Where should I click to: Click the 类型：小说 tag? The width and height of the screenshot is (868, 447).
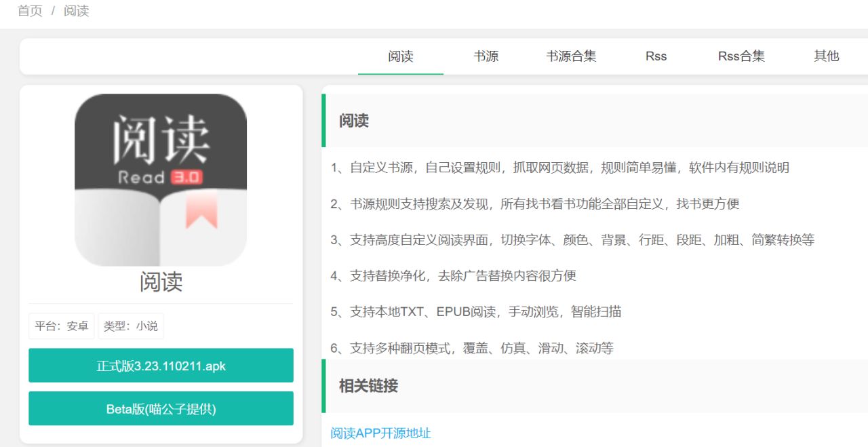131,326
